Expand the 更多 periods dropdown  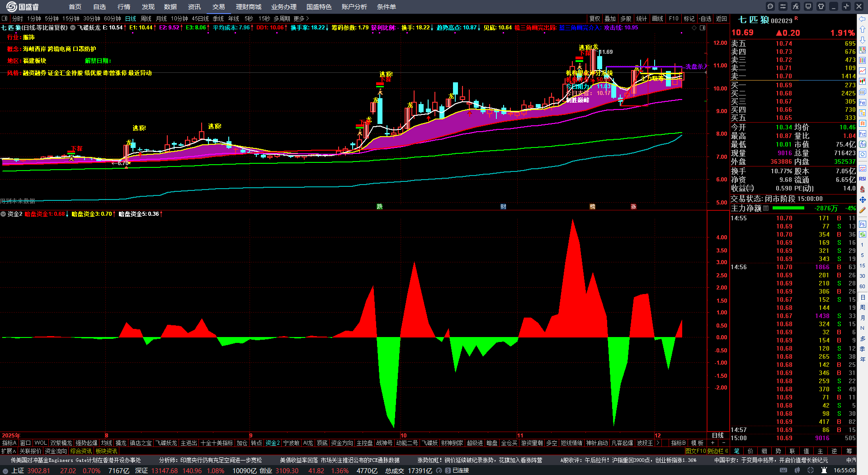tap(301, 19)
